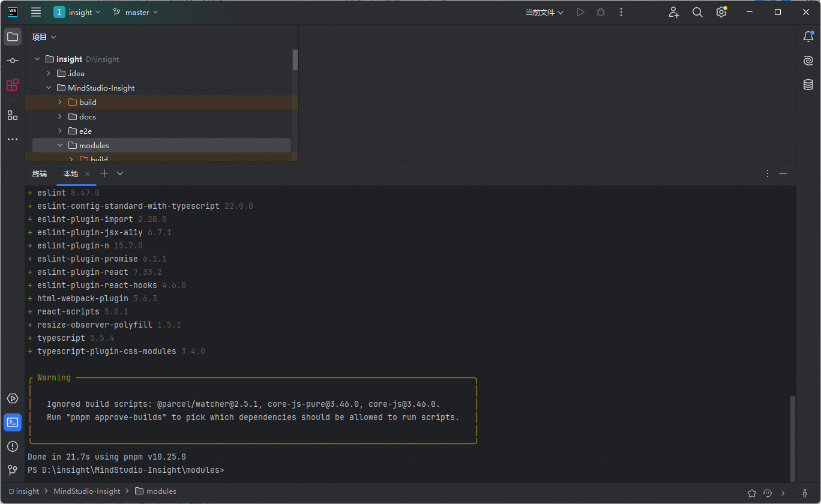Collapse the insight root folder
Screen dimensions: 821x504
(37, 59)
